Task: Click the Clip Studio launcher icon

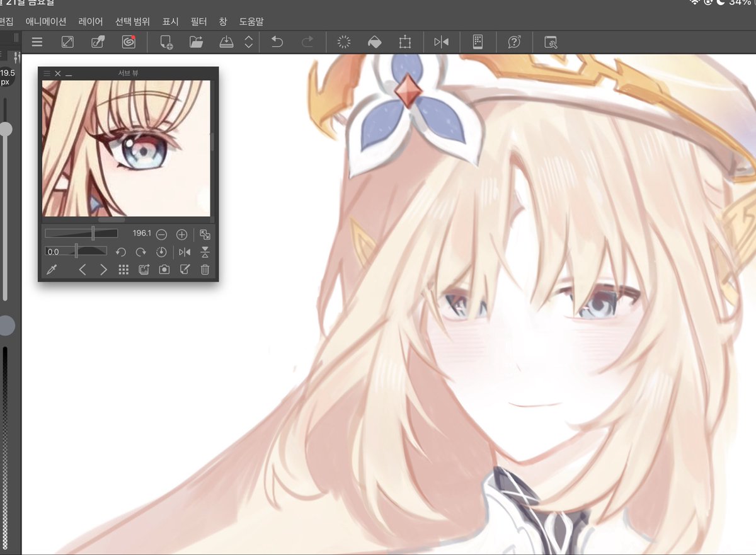Action: tap(129, 42)
